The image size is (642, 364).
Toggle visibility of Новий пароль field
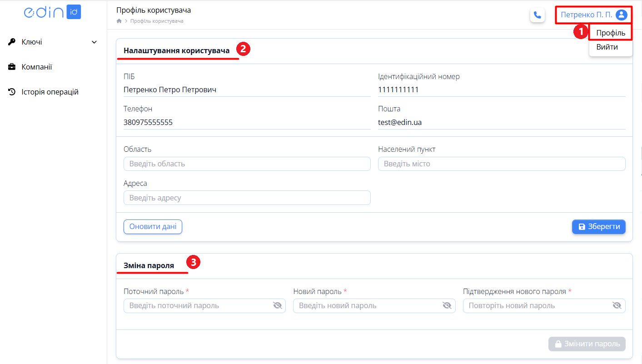(x=447, y=306)
